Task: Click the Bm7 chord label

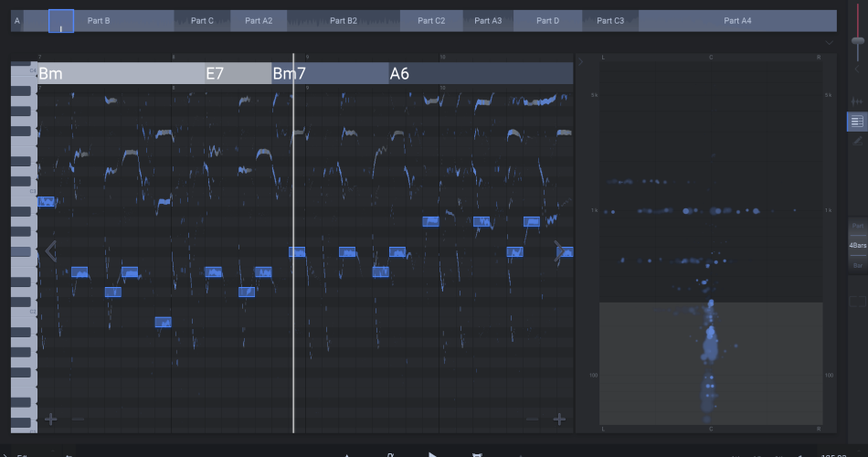Action: pyautogui.click(x=290, y=74)
